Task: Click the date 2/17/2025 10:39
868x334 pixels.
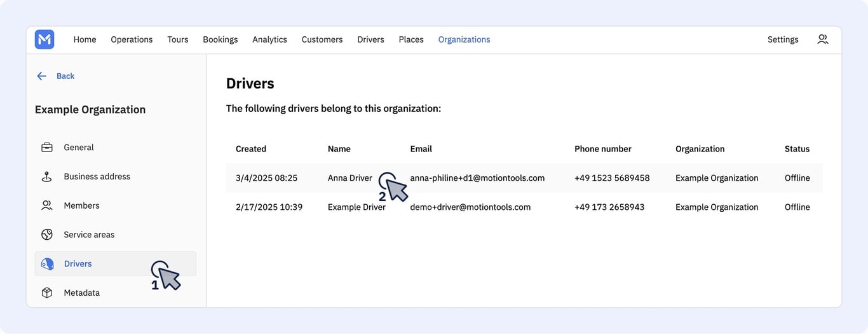Action: coord(269,207)
